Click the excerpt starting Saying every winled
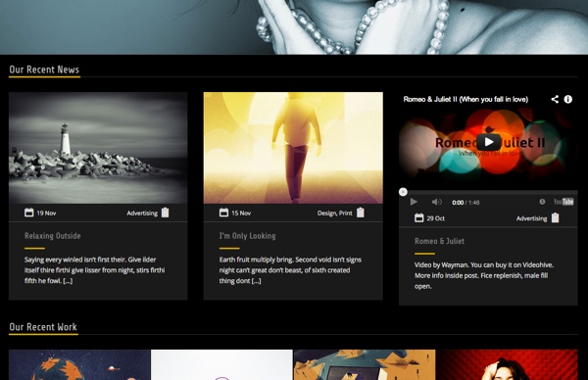Viewport: 588px width, 380px height. 94,270
